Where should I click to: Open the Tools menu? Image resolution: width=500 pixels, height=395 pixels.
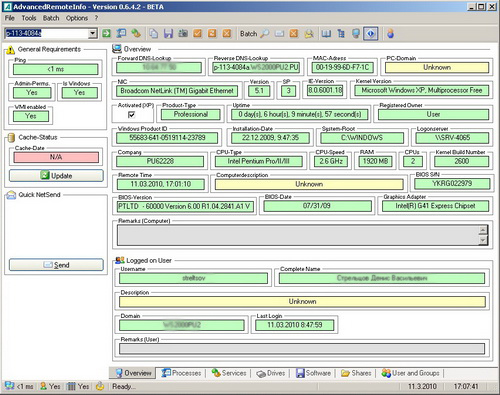[x=29, y=18]
